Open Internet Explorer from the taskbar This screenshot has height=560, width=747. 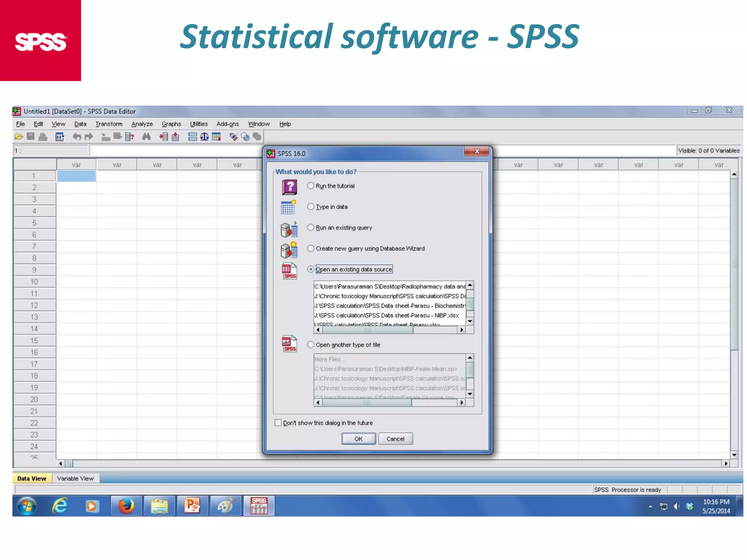click(x=60, y=506)
